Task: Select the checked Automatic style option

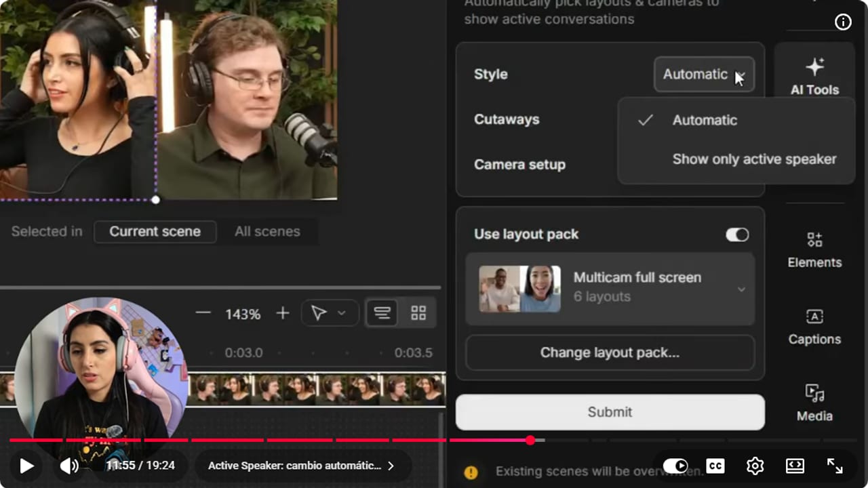Action: (736, 120)
